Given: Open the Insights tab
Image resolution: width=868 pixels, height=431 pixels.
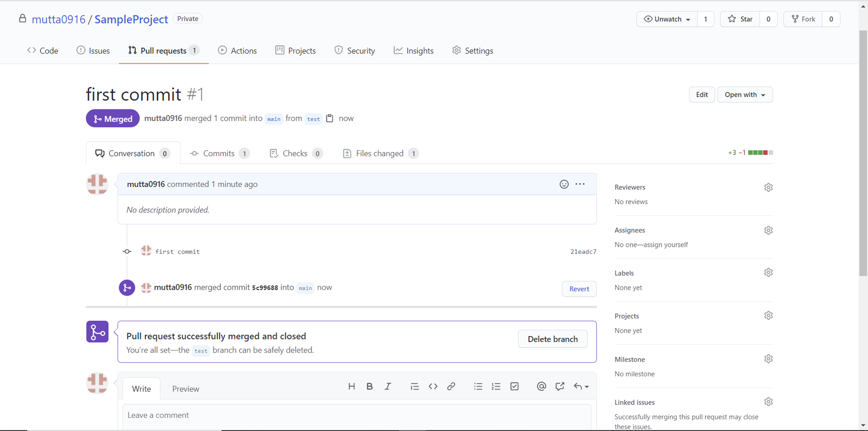Looking at the screenshot, I should click(x=414, y=51).
